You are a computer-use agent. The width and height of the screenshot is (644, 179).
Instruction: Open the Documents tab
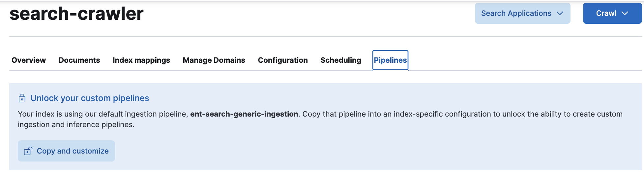[79, 60]
